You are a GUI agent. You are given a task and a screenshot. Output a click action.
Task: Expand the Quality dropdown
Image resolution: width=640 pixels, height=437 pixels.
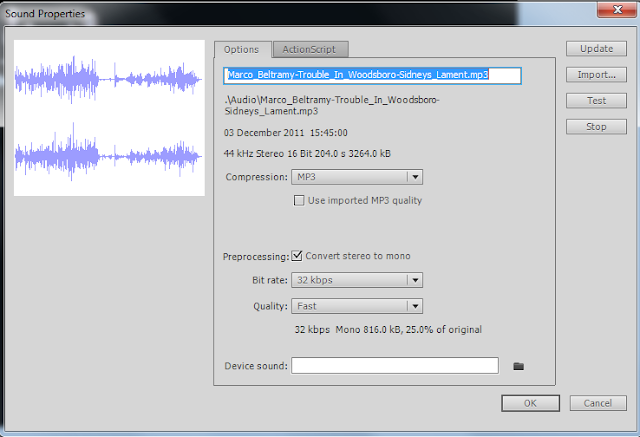(x=357, y=306)
